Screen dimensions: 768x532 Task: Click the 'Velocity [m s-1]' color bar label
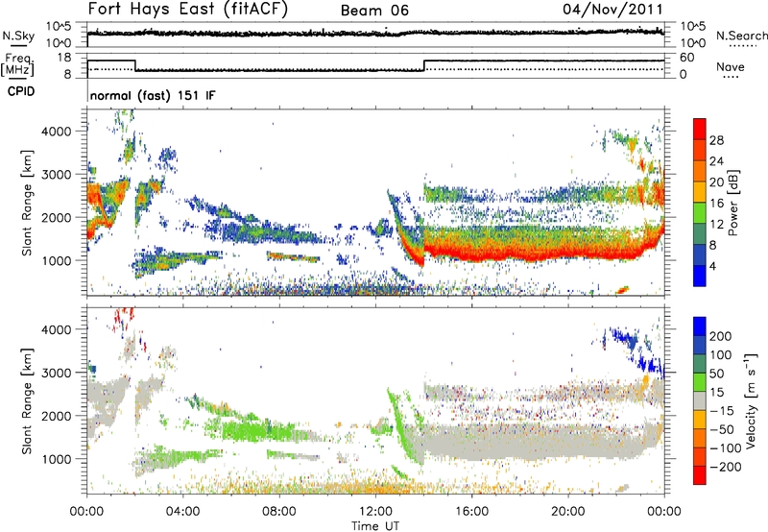click(751, 400)
